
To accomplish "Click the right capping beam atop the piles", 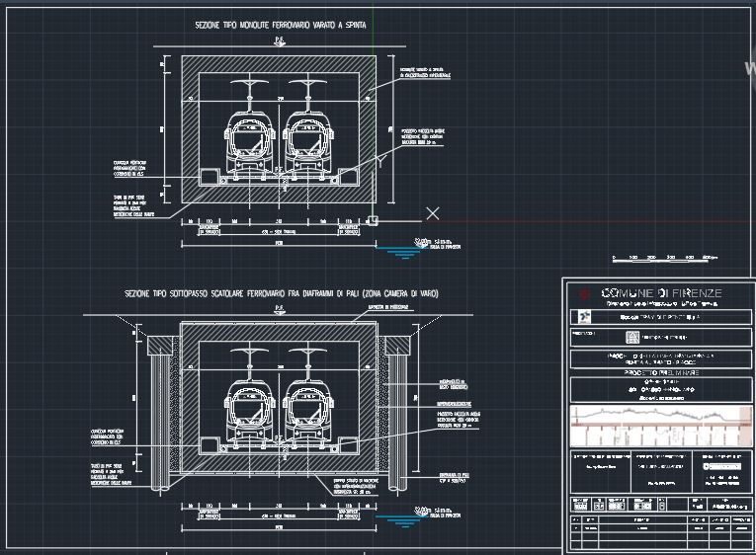I will tap(397, 346).
